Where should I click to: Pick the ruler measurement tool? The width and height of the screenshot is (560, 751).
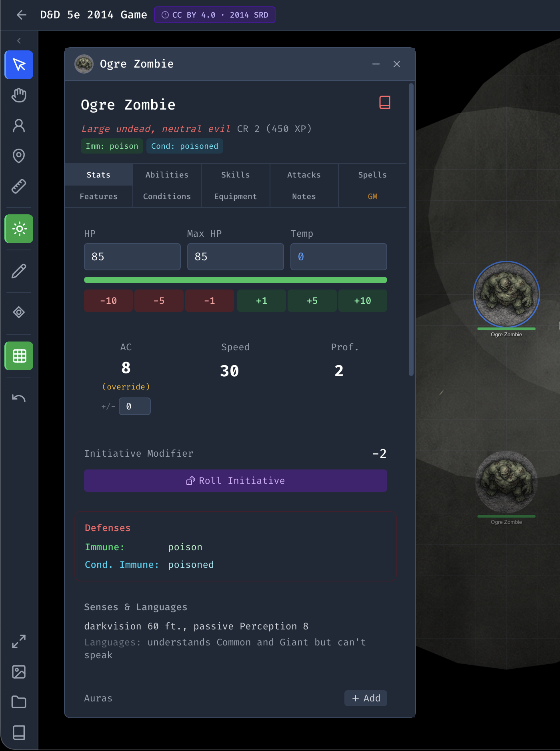19,186
